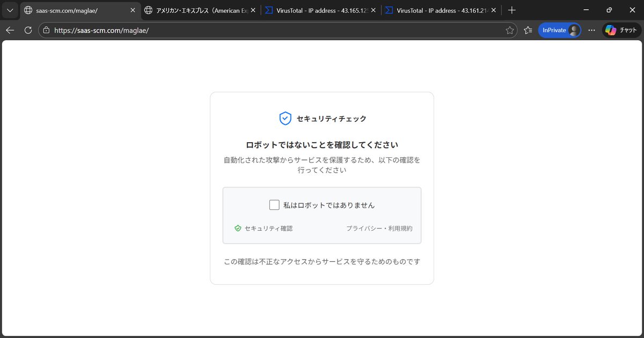Click the blue セキュリティチェック shield icon
Viewport: 644px width, 338px height.
(x=285, y=118)
